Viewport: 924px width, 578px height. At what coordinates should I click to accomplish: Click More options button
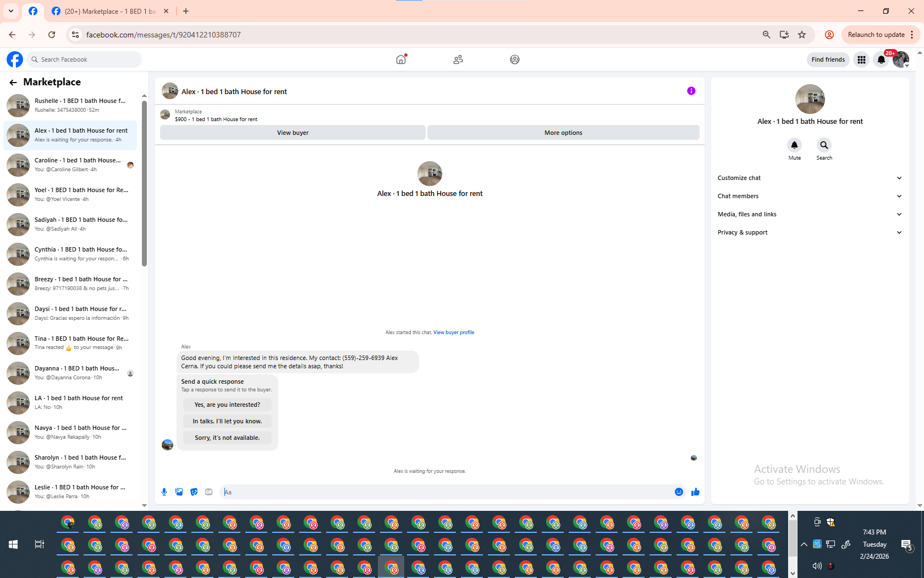pyautogui.click(x=563, y=133)
